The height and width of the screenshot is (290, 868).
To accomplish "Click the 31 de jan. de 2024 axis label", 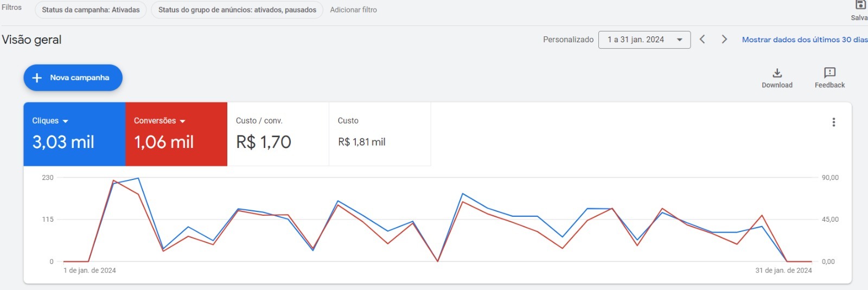I will coord(783,270).
